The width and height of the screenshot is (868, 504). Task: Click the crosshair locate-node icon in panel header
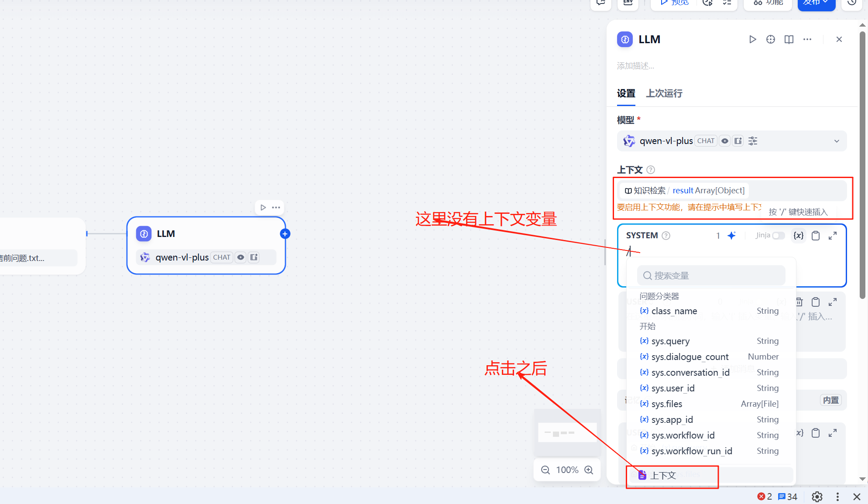(771, 40)
